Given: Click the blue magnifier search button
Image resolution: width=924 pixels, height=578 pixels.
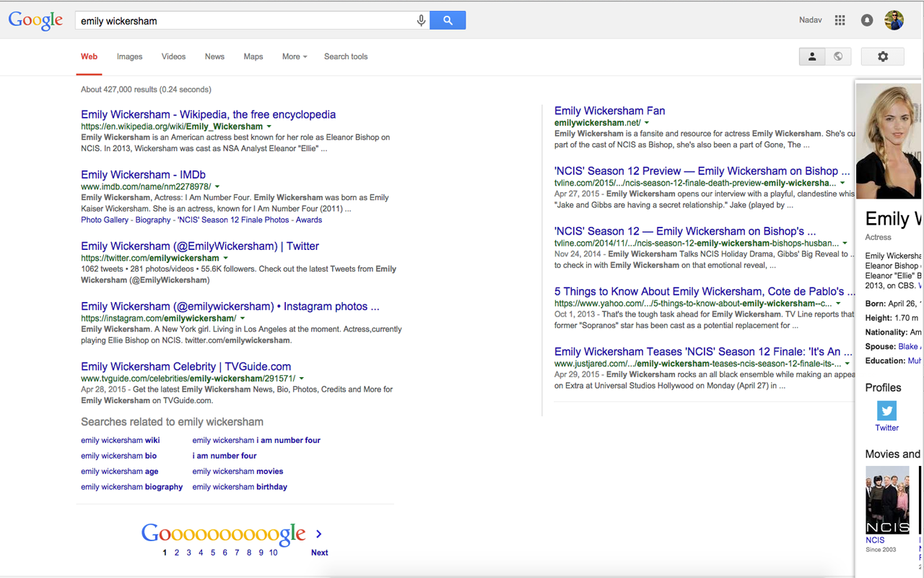Looking at the screenshot, I should pyautogui.click(x=448, y=20).
